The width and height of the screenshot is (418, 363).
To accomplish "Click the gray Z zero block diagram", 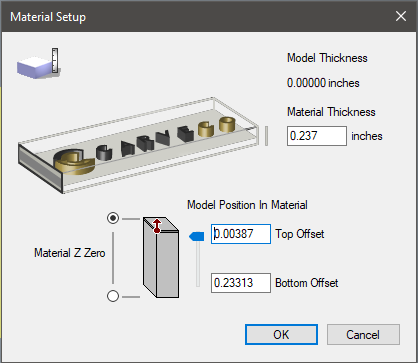I will point(161,257).
